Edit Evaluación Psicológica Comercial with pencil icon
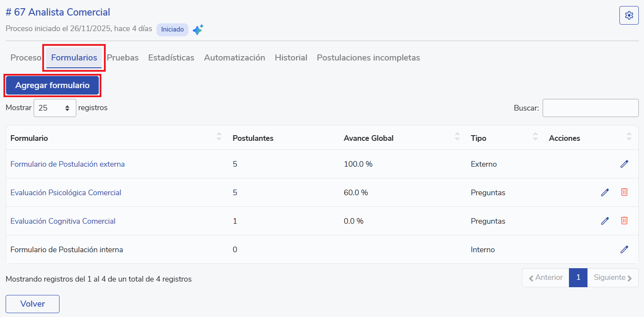The height and width of the screenshot is (317, 644). pos(605,193)
